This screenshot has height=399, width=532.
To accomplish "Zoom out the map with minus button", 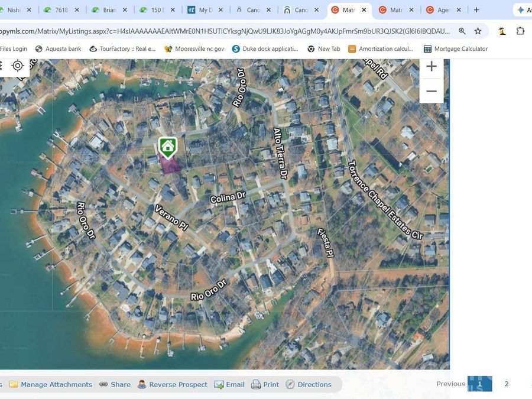I will pos(432,91).
